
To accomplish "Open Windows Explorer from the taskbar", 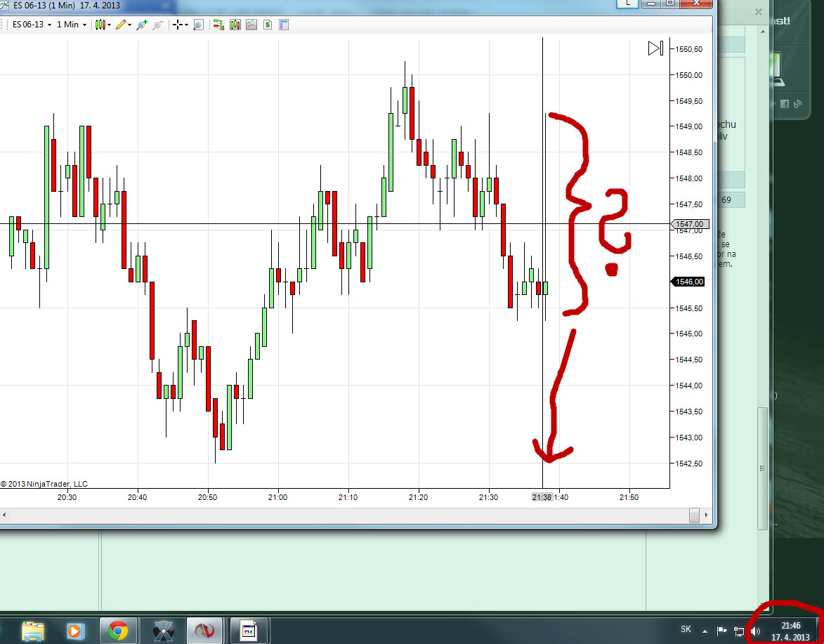I will tap(32, 631).
